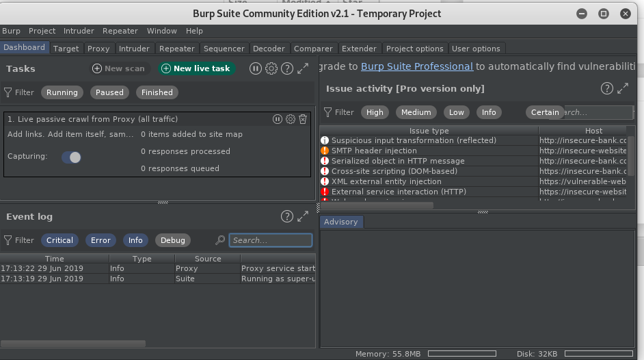Click the event log horizontal scrollbar
This screenshot has width=644, height=360.
(73, 343)
